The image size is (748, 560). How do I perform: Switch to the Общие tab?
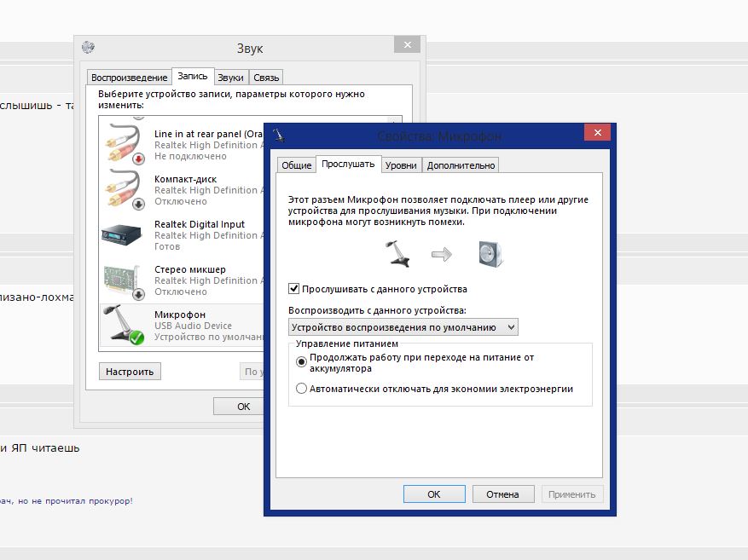coord(296,165)
